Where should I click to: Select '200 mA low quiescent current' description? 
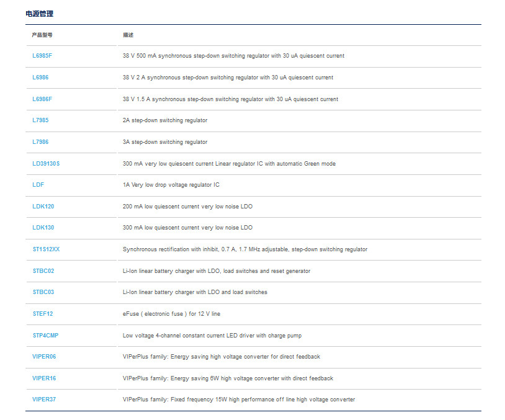[x=187, y=207]
